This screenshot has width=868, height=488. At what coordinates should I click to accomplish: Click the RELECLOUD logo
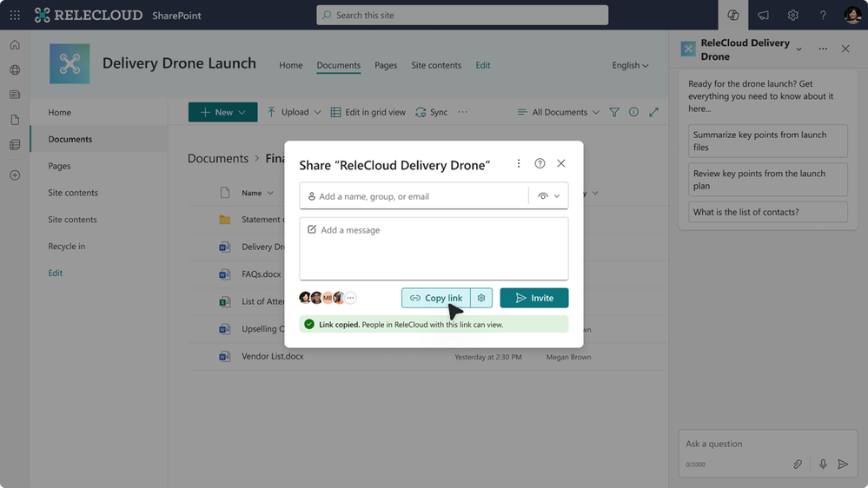[89, 15]
